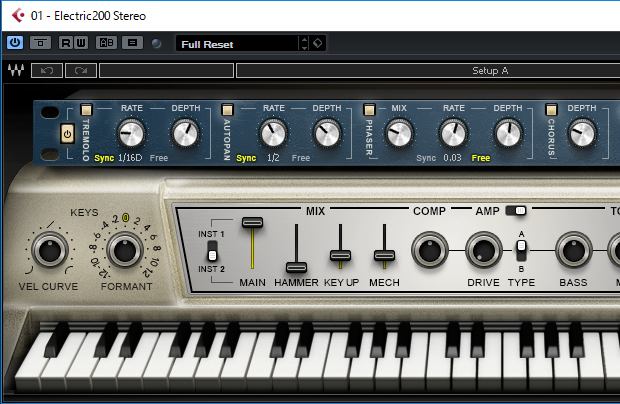Flip the INST 1 / INST 2 switch
The height and width of the screenshot is (404, 620).
[x=212, y=251]
